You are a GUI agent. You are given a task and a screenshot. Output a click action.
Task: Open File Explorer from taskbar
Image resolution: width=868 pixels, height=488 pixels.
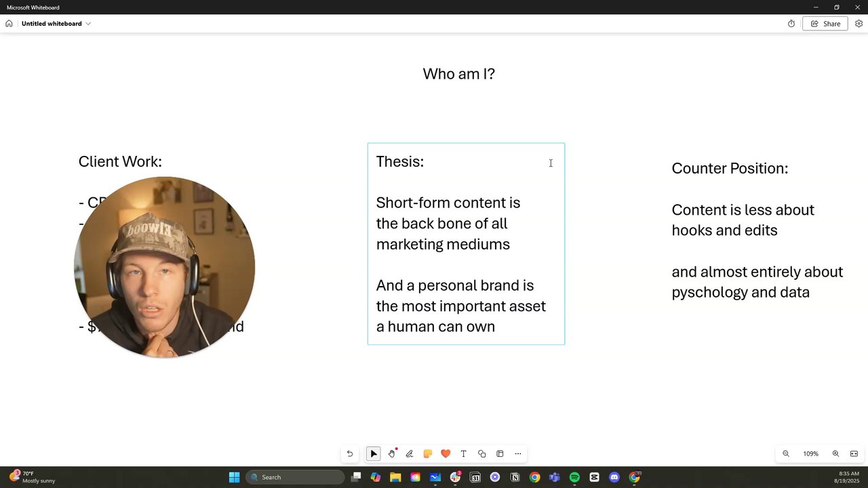coord(395,477)
